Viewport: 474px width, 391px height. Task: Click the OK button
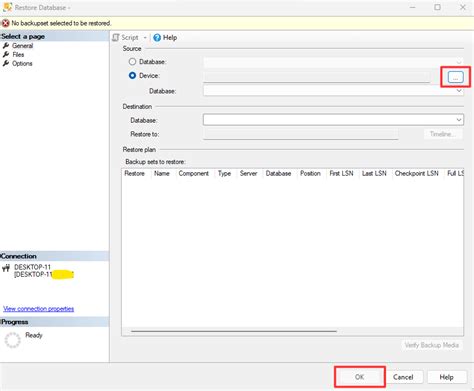click(360, 377)
